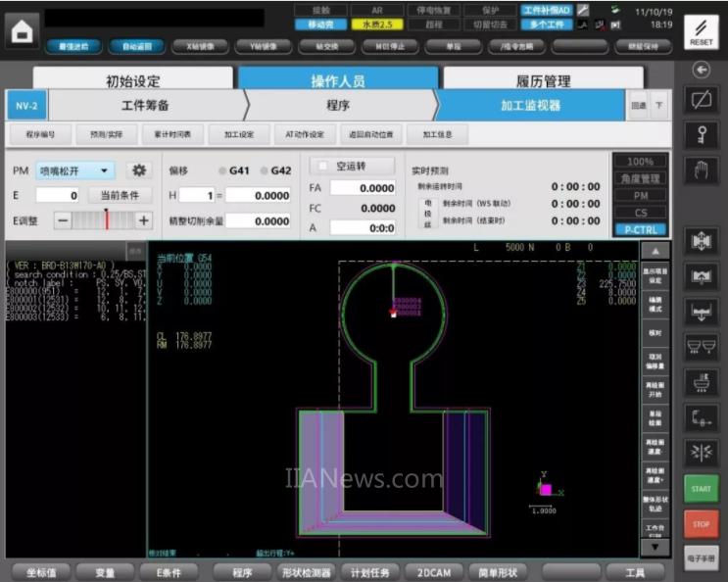Click the hand icon in right sidebar
Image resolution: width=728 pixels, height=582 pixels.
click(701, 170)
